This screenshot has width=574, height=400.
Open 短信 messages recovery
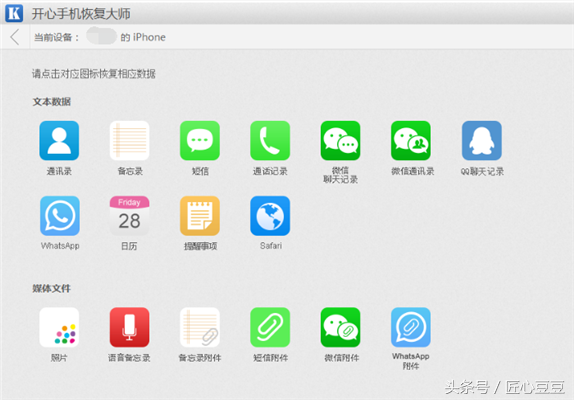[200, 141]
